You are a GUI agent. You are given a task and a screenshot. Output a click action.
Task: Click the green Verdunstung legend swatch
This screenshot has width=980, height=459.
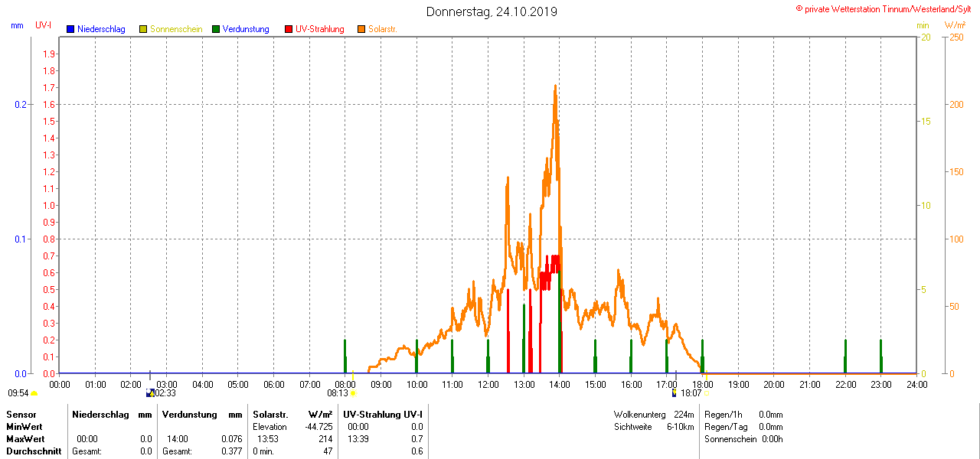click(x=216, y=29)
